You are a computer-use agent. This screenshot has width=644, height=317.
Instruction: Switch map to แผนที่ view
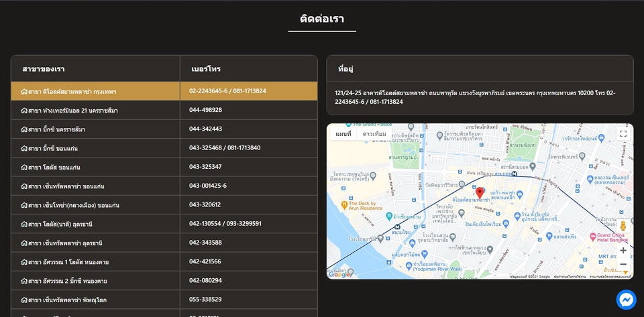pyautogui.click(x=343, y=134)
